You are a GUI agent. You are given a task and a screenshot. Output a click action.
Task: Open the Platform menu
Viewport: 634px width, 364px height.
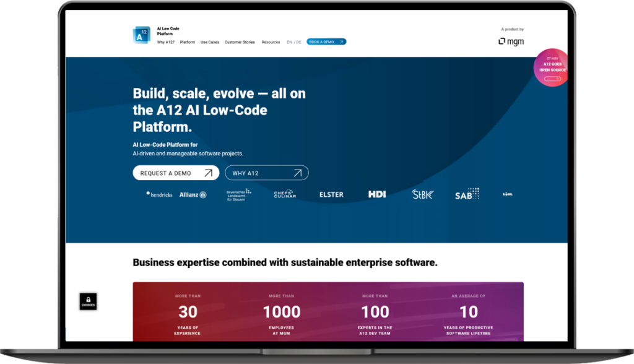click(188, 42)
